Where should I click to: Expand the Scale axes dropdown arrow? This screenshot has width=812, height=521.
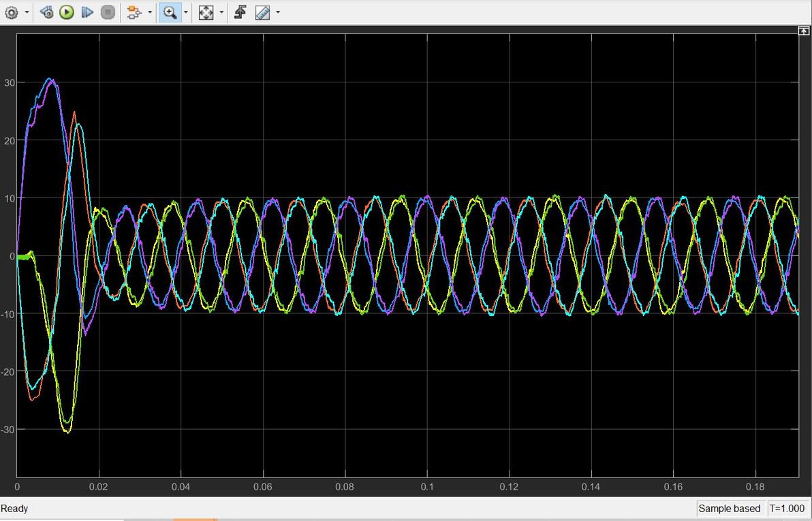pyautogui.click(x=221, y=12)
